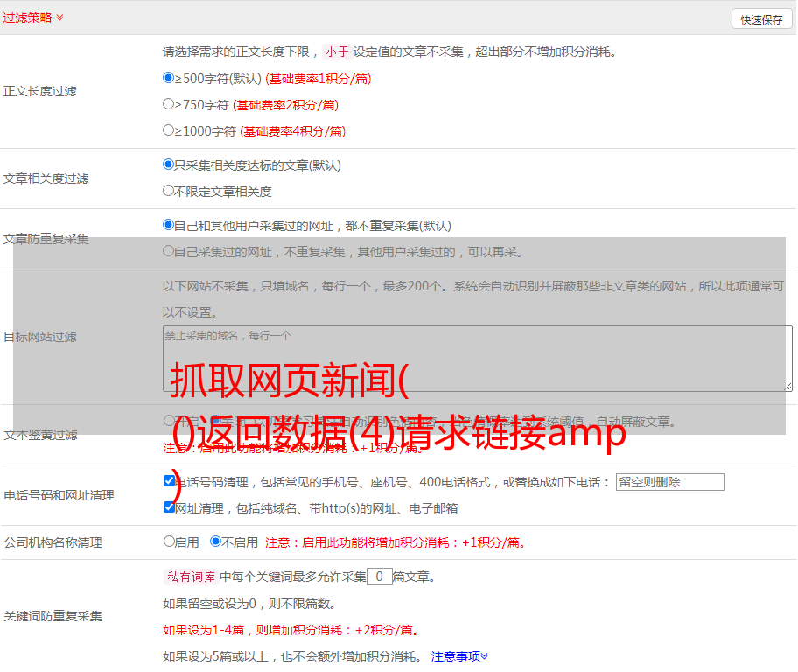Click the 快速保存 button

click(761, 19)
